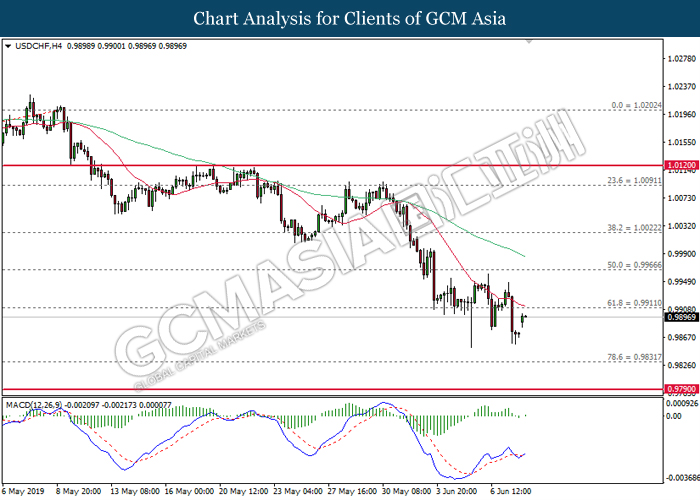Click the 3 Jun 20:00 time label
The width and height of the screenshot is (700, 500).
(x=459, y=491)
